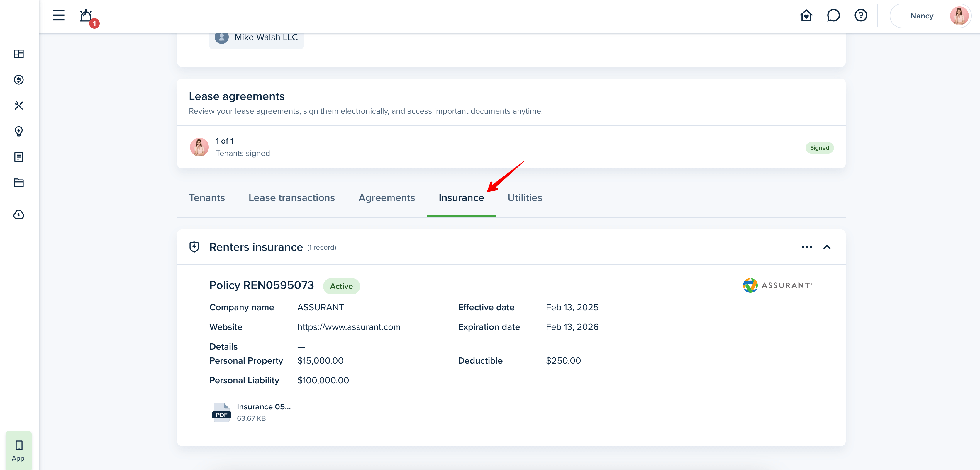Click the Policy REN0595073 heading
980x470 pixels.
coord(262,285)
